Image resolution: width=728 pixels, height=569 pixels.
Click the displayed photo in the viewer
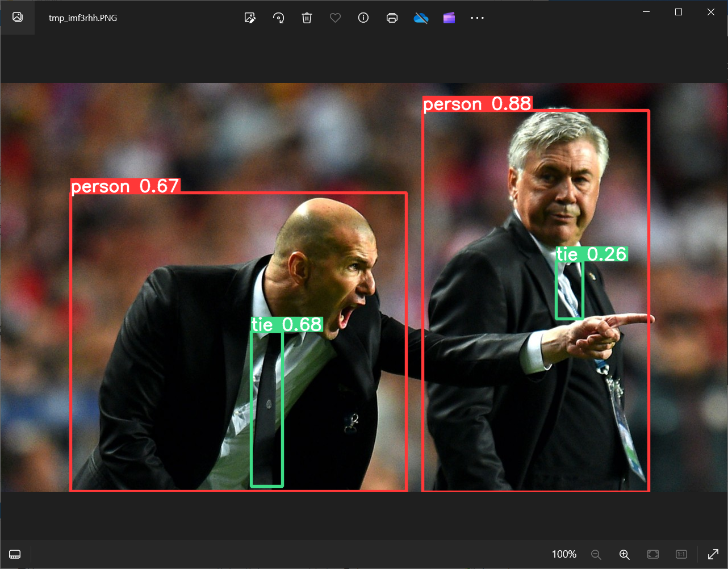coord(364,287)
